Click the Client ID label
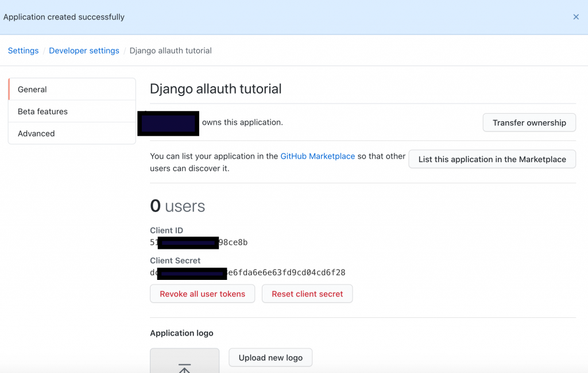 pos(167,230)
